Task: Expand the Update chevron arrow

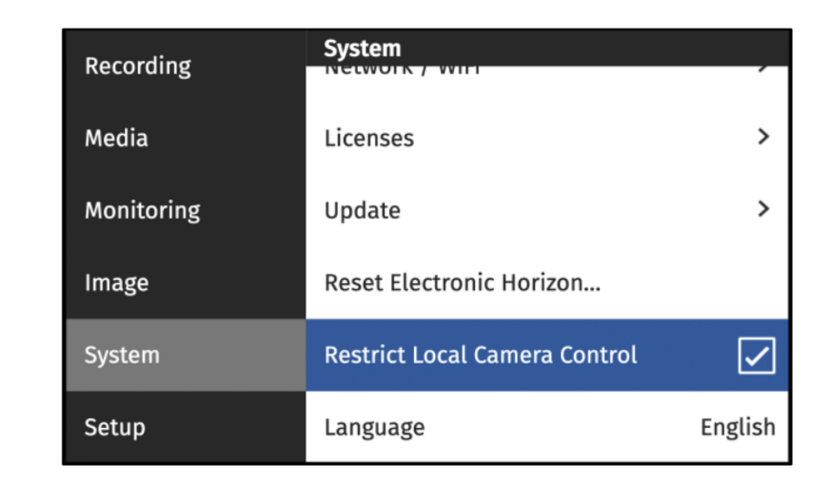Action: coord(763,209)
